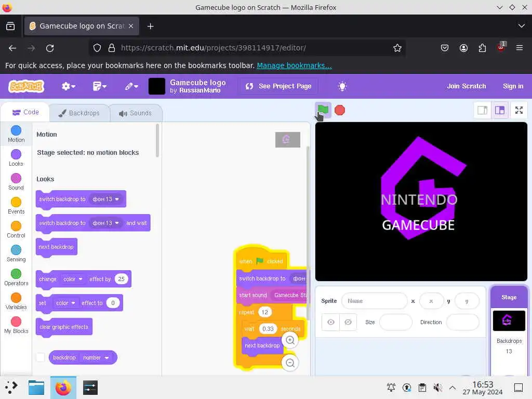Reload the page in Firefox
The image size is (532, 399).
(50, 48)
